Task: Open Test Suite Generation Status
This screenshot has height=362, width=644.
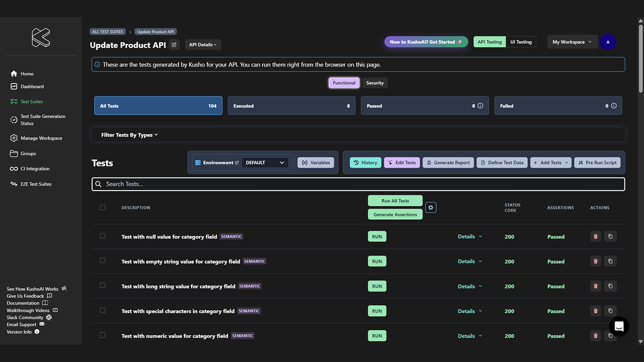Action: point(38,120)
